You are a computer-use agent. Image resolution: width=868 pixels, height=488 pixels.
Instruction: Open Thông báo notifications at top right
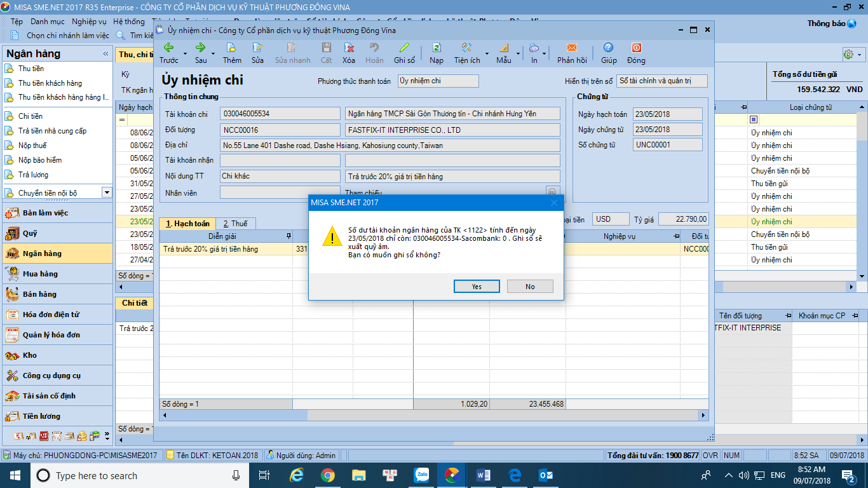pyautogui.click(x=832, y=24)
